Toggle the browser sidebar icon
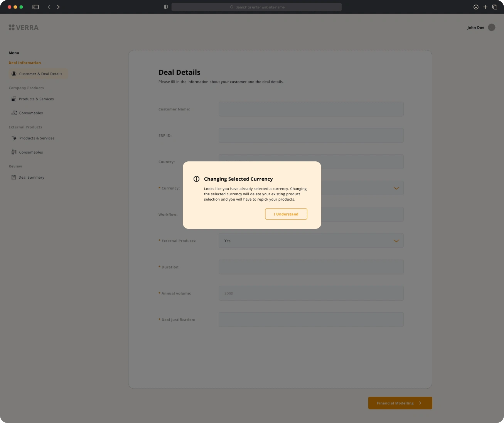Viewport: 504px width, 423px height. coord(35,7)
